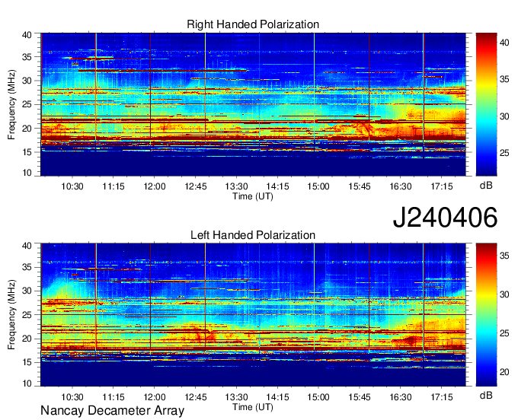Click the 'Left Handed Polarization' plot title

(253, 235)
